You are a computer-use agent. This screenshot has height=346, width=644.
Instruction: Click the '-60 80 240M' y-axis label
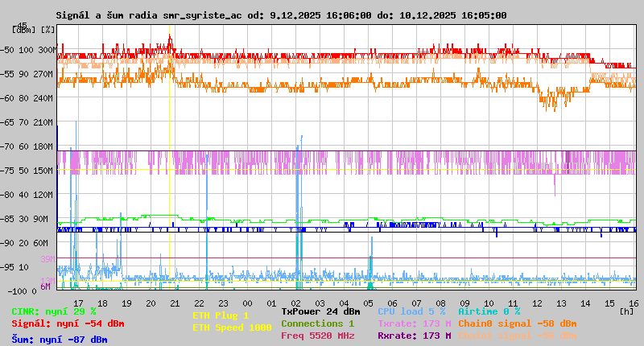(x=27, y=98)
